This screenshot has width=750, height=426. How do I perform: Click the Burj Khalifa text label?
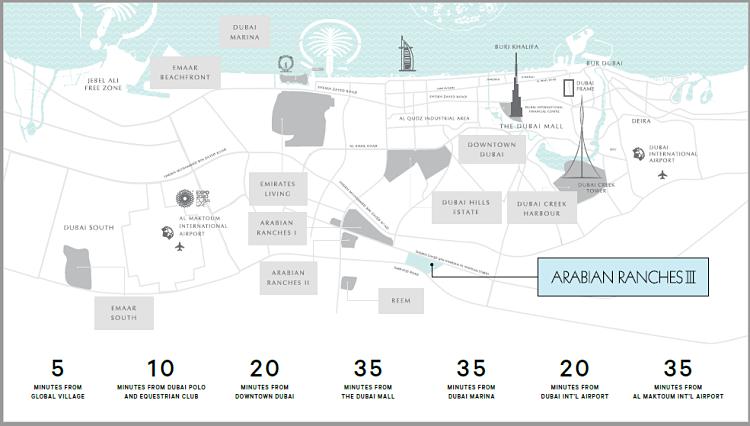tap(516, 46)
